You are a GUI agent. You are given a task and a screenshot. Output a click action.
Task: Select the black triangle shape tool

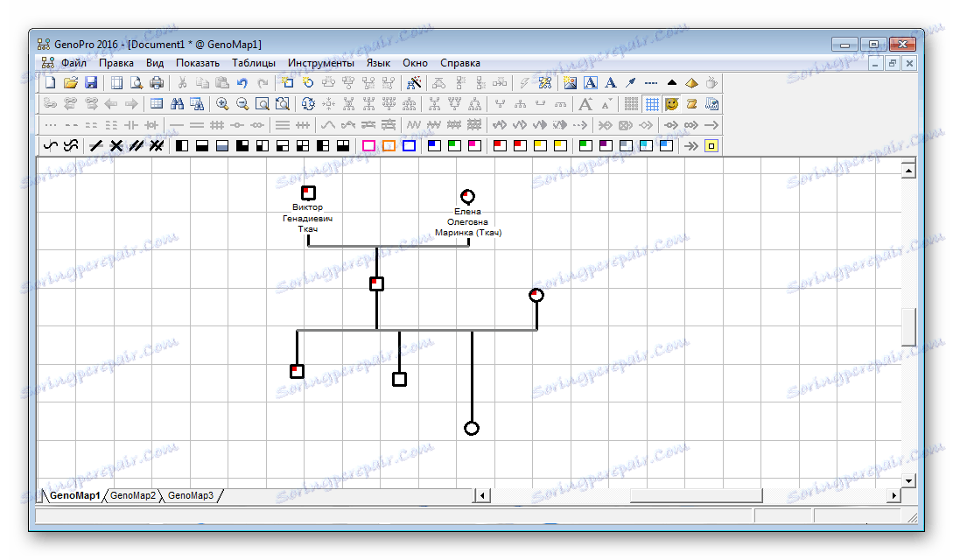click(671, 82)
